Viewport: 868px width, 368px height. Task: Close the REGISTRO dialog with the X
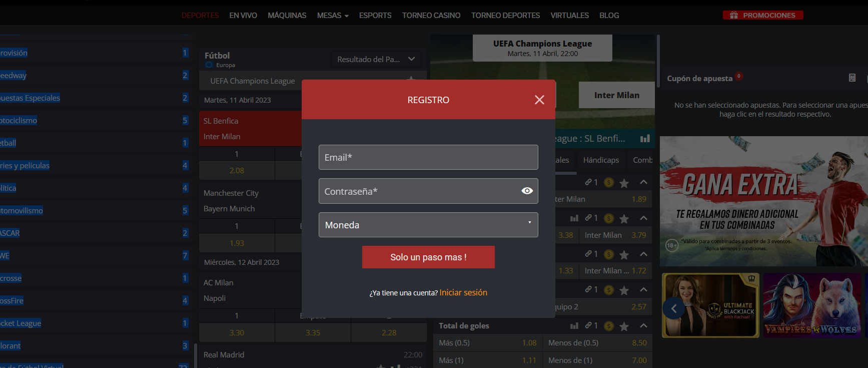[539, 100]
